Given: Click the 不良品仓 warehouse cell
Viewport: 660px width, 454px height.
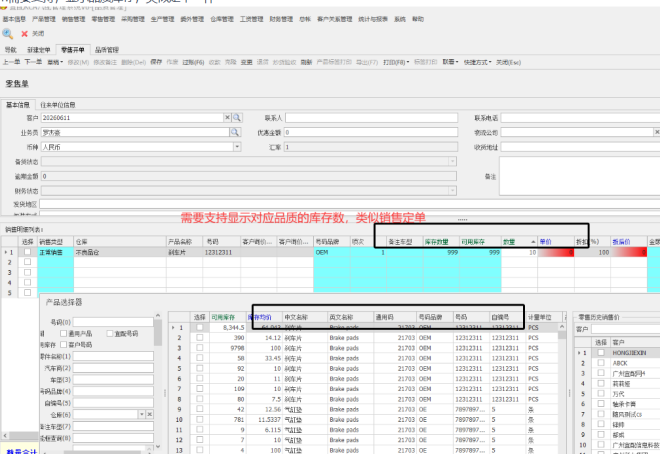Looking at the screenshot, I should tap(120, 252).
